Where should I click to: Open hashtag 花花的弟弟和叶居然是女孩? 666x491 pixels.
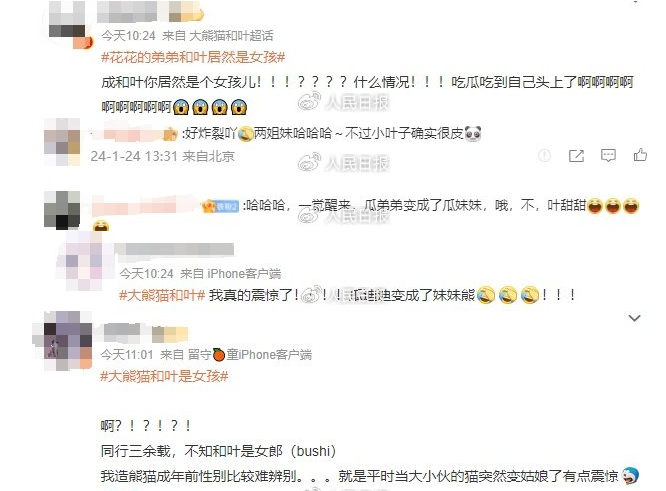193,57
